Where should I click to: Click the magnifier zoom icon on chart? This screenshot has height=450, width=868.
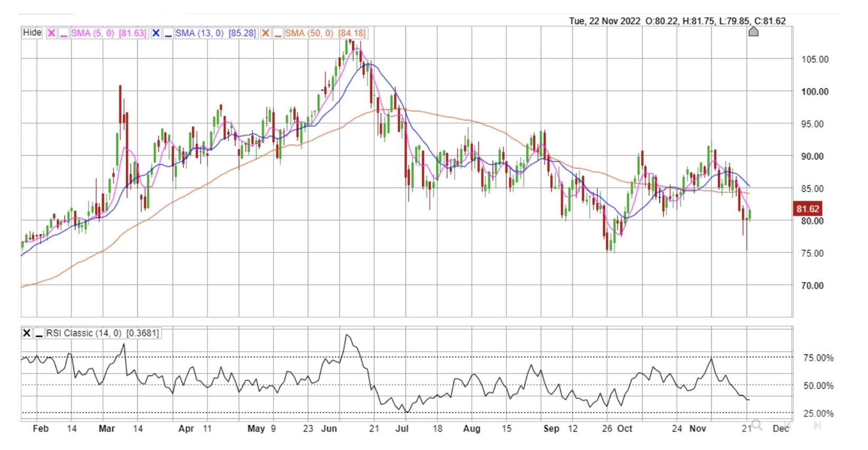757,425
